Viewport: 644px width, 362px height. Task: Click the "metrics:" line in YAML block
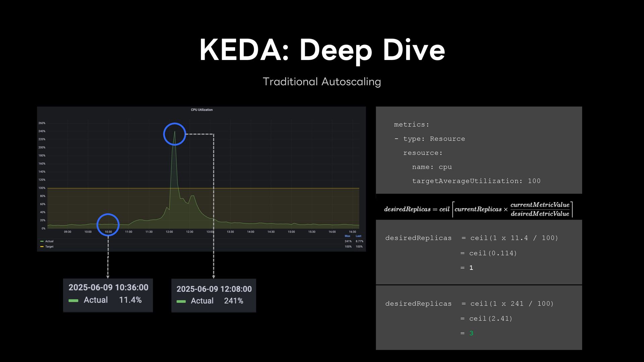point(412,125)
